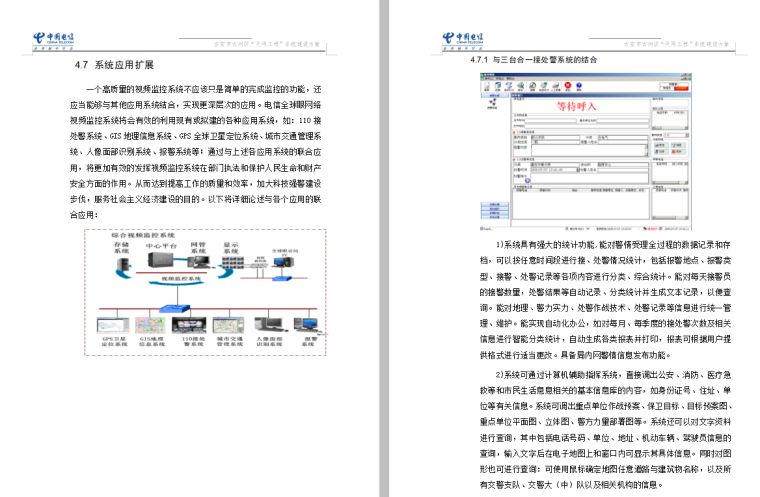Select the 中心平台 server rack icon
Screen dimensions: 760x497
158,261
